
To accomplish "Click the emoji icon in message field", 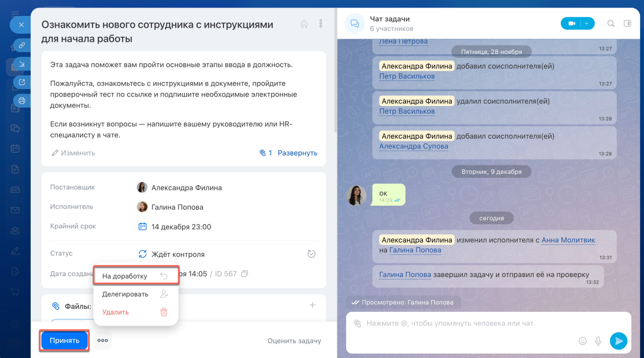I will click(x=583, y=340).
